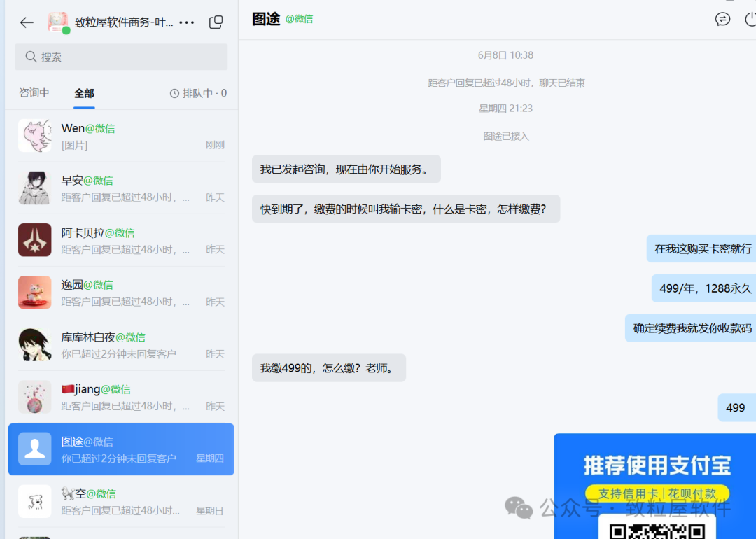Click the 刚刚 time label on Wen row
The height and width of the screenshot is (539, 756).
[215, 145]
